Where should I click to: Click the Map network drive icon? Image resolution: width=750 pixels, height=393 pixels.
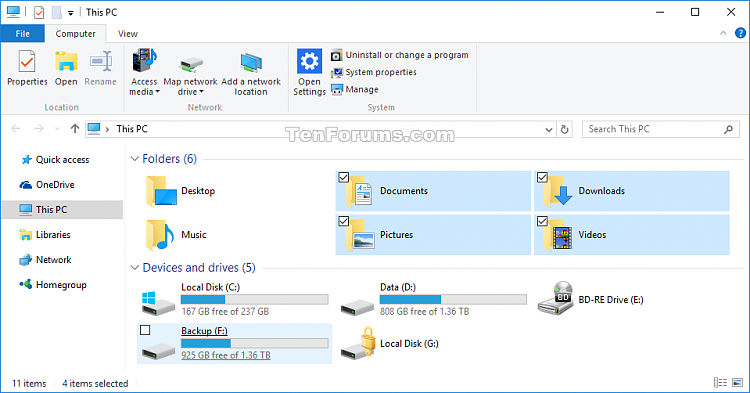(190, 65)
